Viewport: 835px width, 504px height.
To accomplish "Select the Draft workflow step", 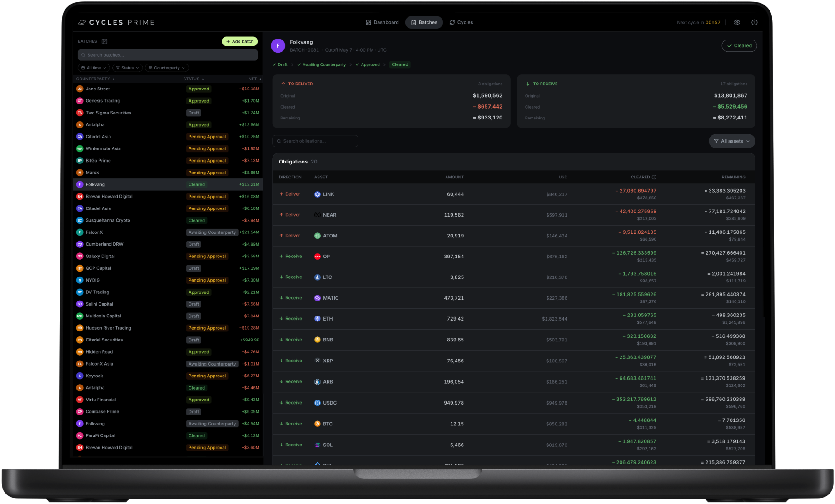I will [x=280, y=64].
